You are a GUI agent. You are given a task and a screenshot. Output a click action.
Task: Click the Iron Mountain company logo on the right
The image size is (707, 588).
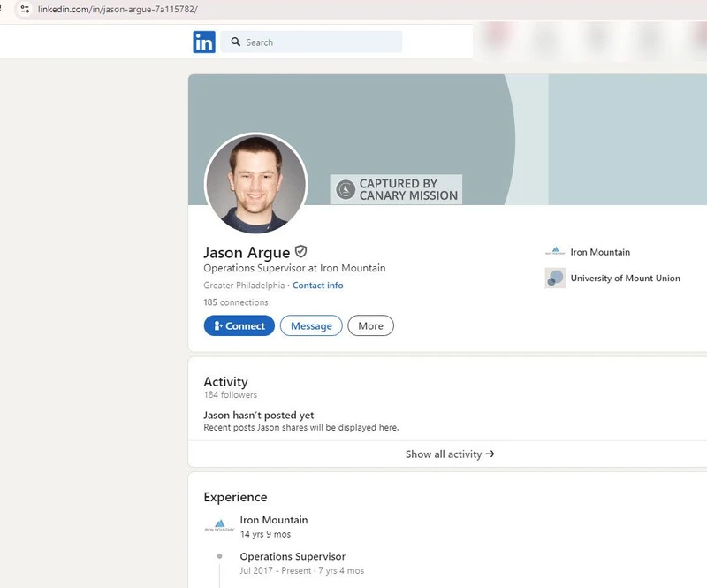[554, 251]
